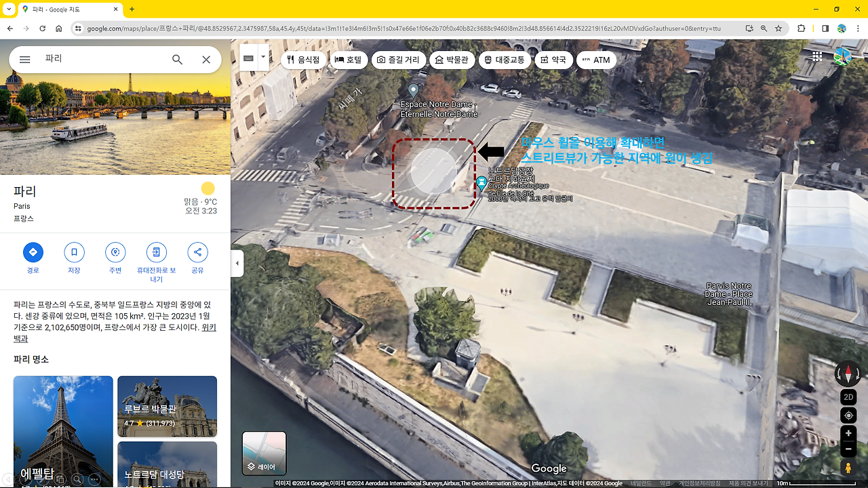Click the Parvis Notre Dame place label
This screenshot has height=488, width=868.
click(728, 294)
